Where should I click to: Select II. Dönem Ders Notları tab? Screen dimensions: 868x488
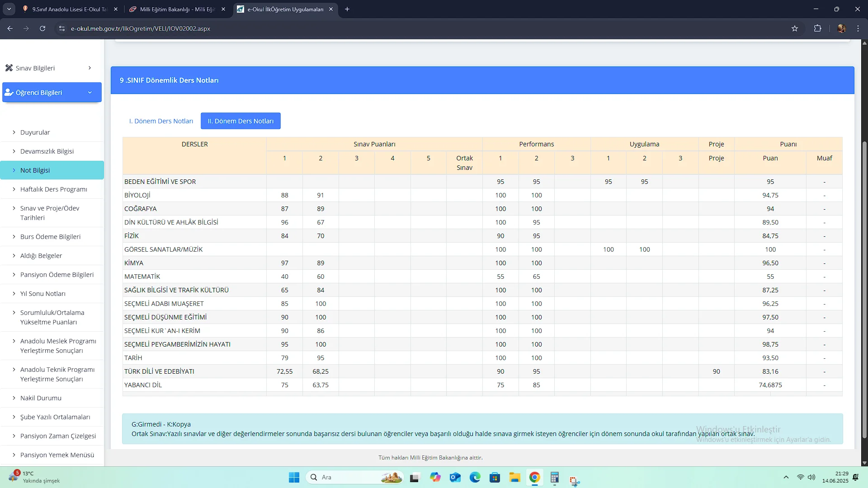pyautogui.click(x=241, y=121)
